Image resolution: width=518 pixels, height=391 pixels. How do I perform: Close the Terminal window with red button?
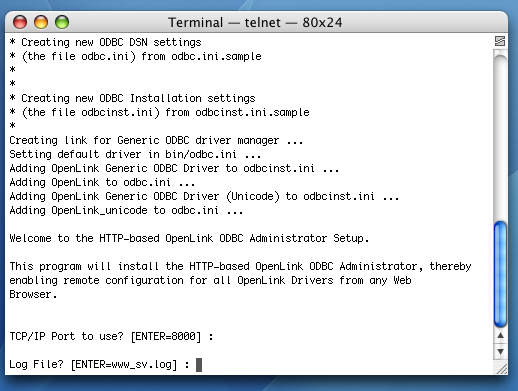(20, 22)
